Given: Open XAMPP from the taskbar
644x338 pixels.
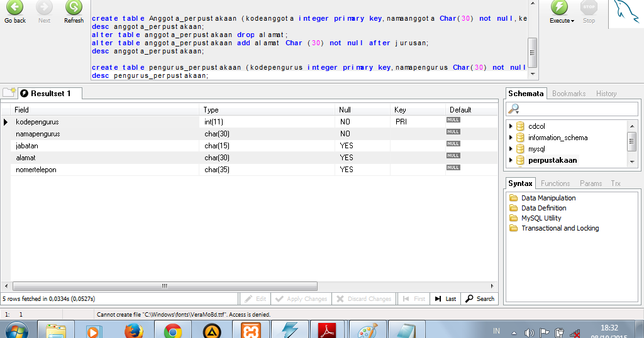Looking at the screenshot, I should 251,330.
